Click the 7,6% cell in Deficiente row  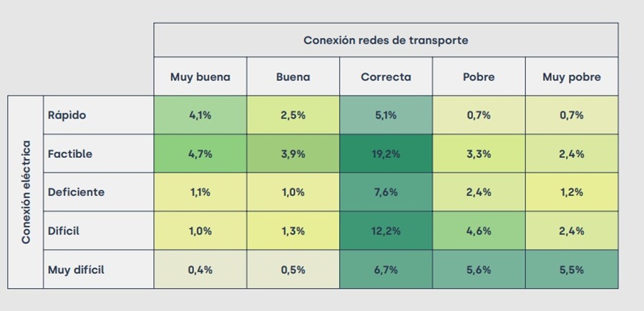coord(386,192)
